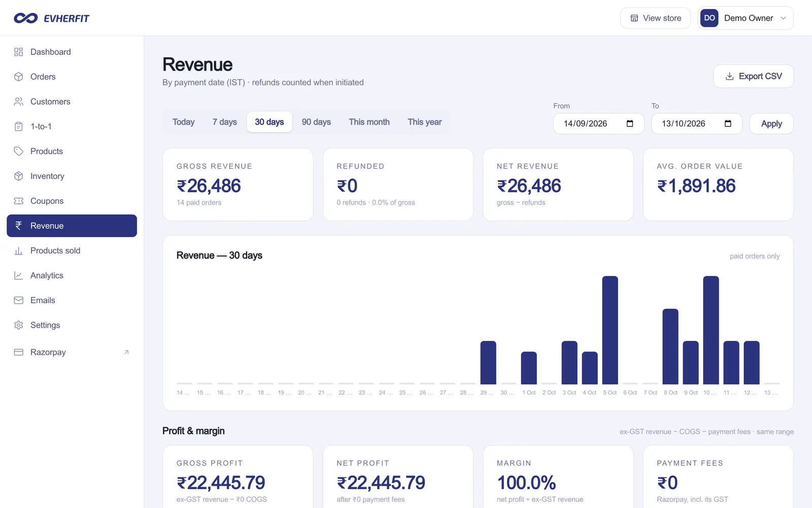The height and width of the screenshot is (508, 812).
Task: Click the EVHERFIT infinity logo
Action: (x=26, y=18)
